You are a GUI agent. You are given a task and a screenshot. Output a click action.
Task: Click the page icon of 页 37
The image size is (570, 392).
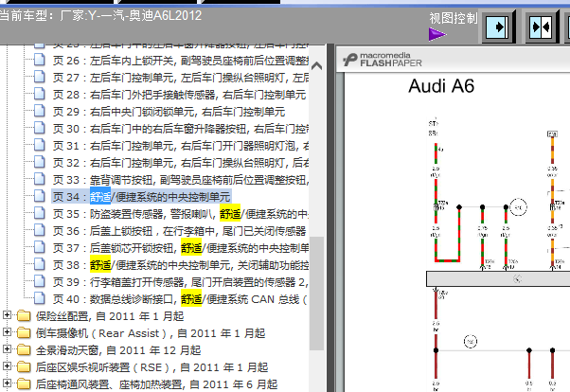(39, 247)
